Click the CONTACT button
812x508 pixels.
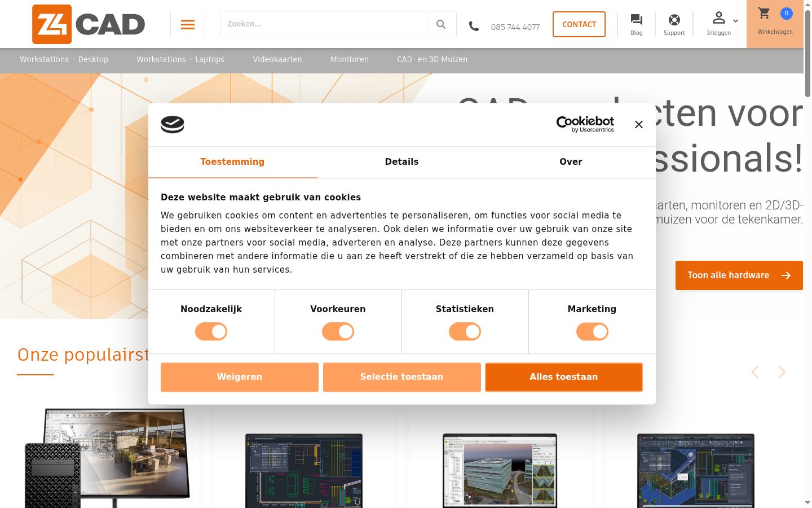coord(579,24)
